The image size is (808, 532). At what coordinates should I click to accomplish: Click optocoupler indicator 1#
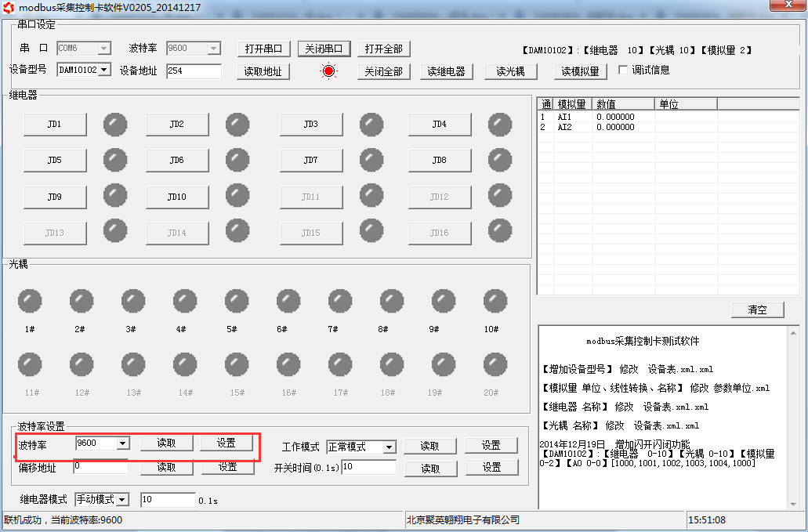[x=30, y=301]
